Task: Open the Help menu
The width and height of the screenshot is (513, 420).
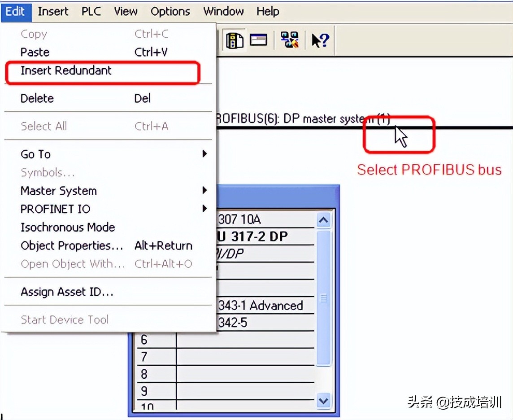Action: tap(268, 12)
